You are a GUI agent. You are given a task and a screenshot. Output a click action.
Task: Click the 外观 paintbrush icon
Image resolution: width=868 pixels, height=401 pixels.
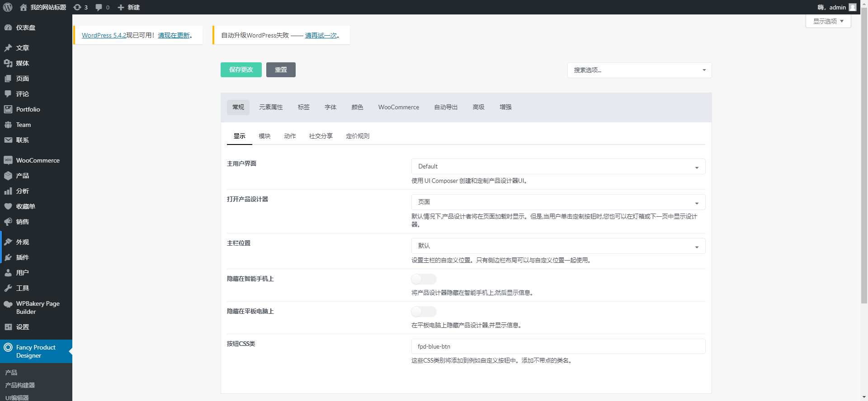pyautogui.click(x=8, y=242)
